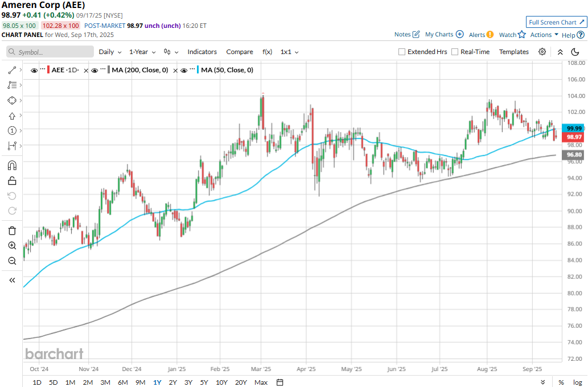The height and width of the screenshot is (387, 588).
Task: Select the shapes drawing tool
Action: coord(12,101)
